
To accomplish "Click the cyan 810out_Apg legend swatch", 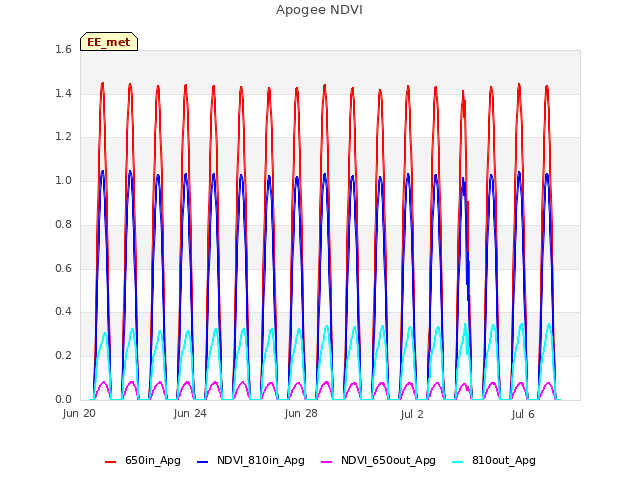I will pos(458,462).
